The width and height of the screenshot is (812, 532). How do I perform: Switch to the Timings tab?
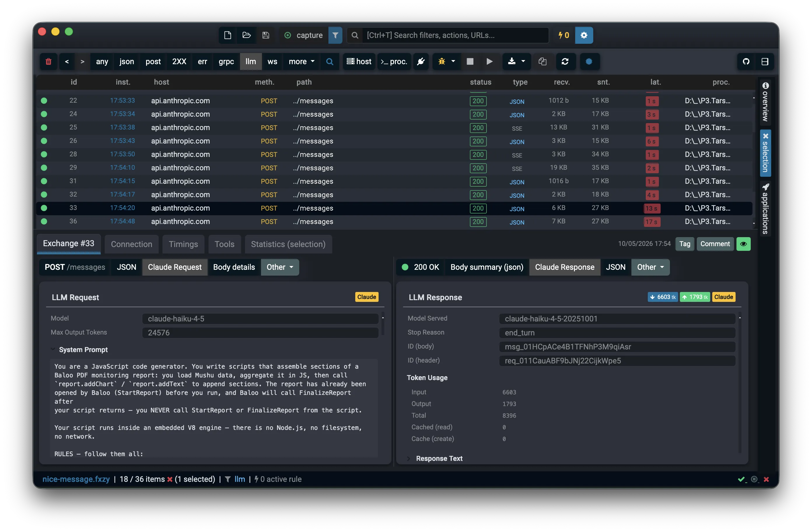183,244
